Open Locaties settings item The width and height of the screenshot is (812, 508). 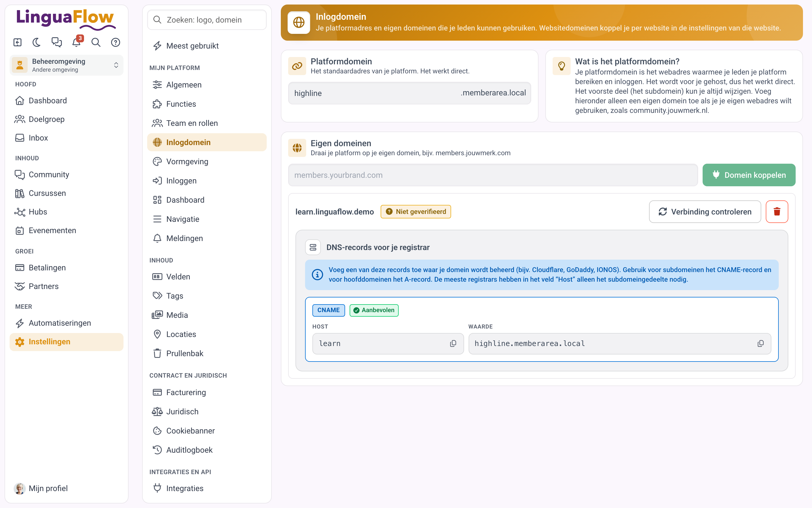207,334
